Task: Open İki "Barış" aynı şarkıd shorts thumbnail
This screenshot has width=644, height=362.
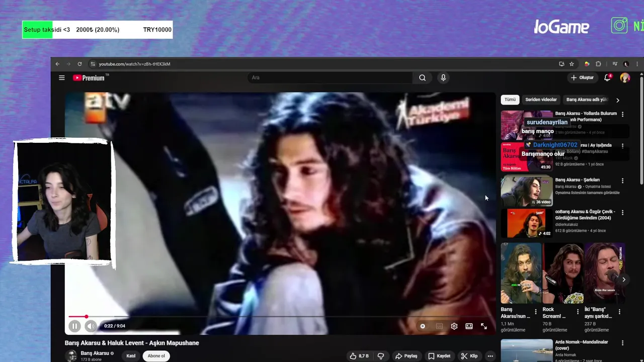Action: pos(605,273)
